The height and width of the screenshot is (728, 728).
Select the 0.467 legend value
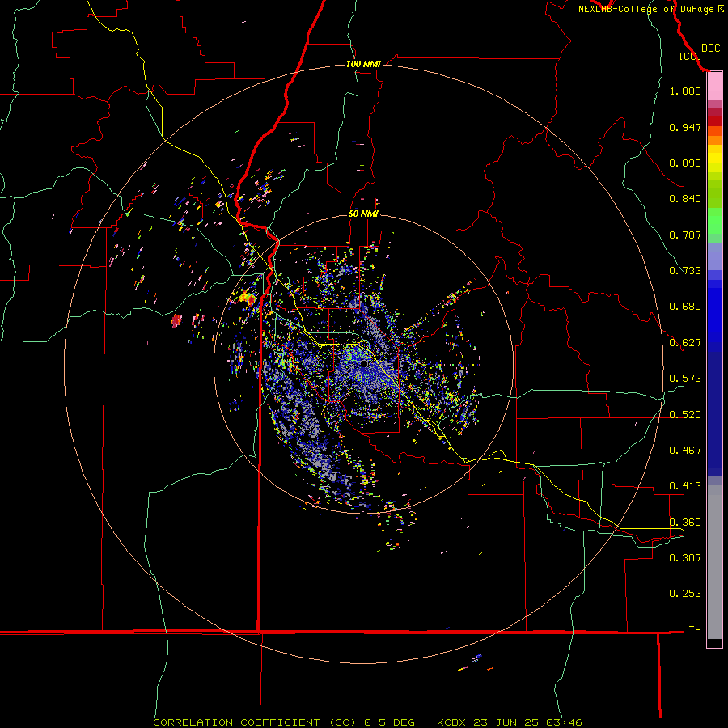pos(685,451)
